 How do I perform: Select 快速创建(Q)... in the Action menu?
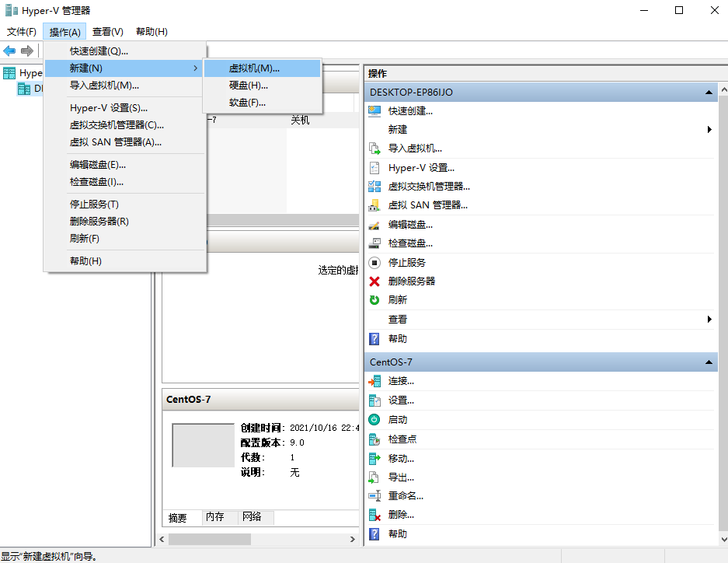124,51
